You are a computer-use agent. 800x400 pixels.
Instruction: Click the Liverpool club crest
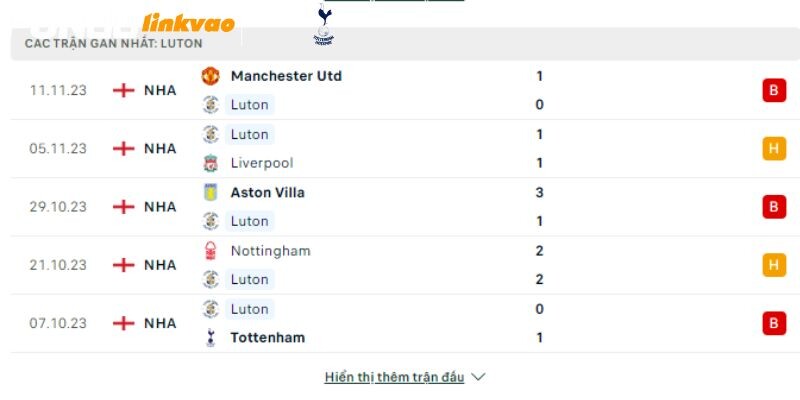[210, 163]
